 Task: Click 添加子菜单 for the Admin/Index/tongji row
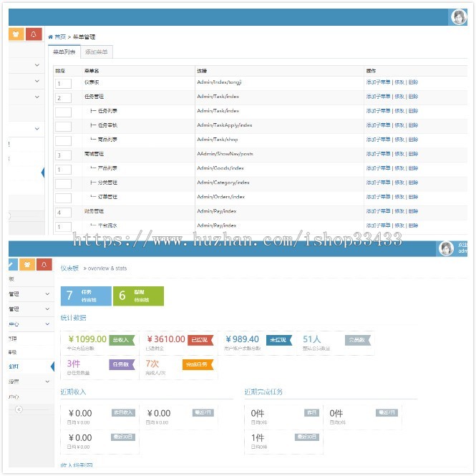(x=378, y=82)
